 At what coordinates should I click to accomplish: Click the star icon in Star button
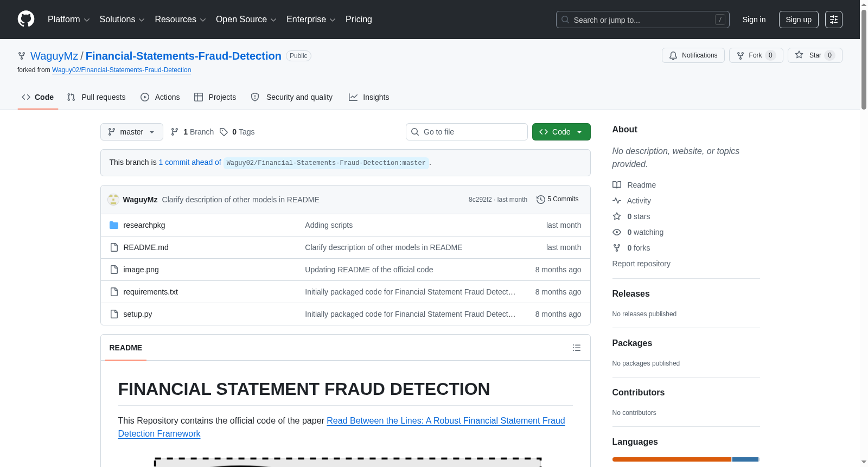tap(799, 55)
